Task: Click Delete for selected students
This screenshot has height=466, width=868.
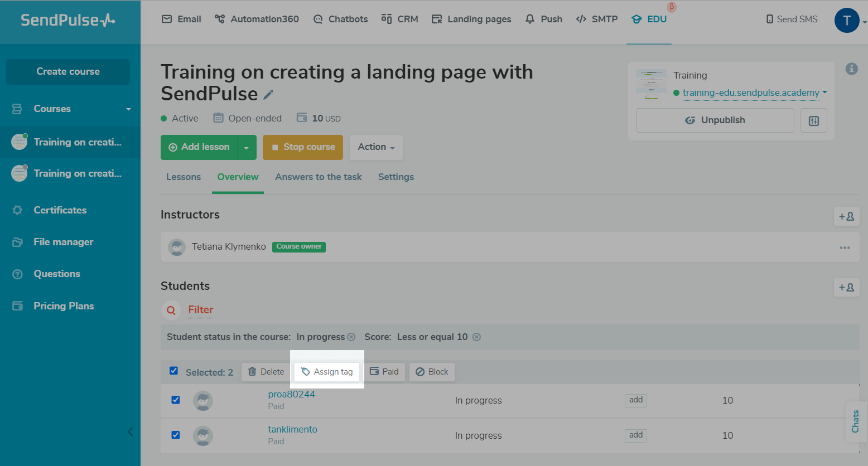Action: click(x=266, y=372)
